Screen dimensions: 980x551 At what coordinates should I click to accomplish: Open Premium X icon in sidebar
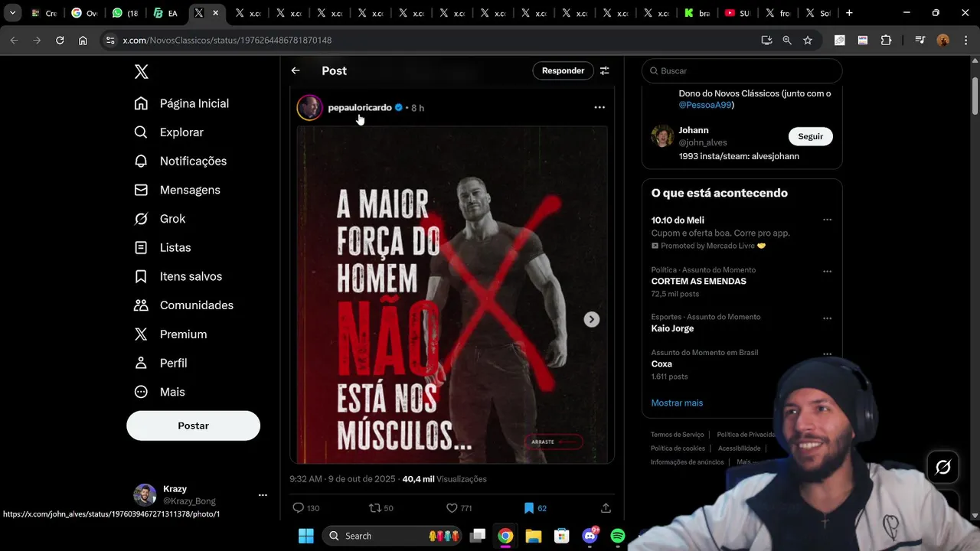(141, 334)
